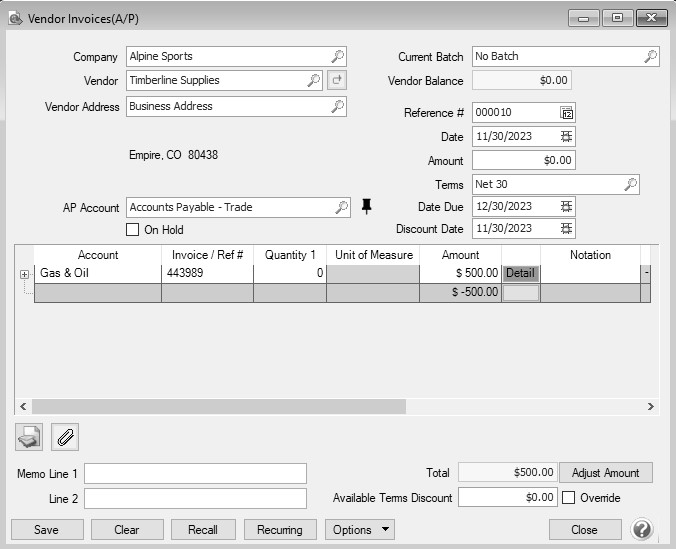676x549 pixels.
Task: Click the Adjust Amount button
Action: point(605,472)
